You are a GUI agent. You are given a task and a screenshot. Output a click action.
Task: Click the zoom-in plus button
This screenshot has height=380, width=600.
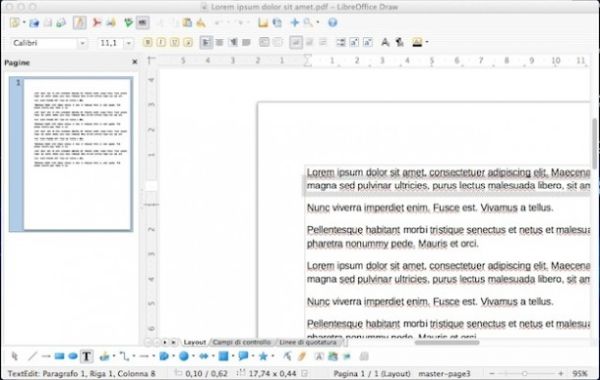point(561,373)
